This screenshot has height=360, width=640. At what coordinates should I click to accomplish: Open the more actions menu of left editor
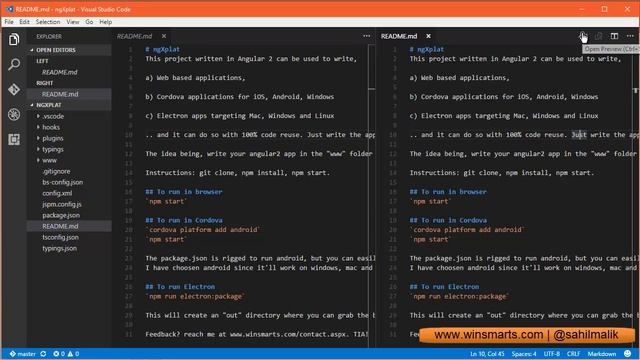tap(367, 36)
